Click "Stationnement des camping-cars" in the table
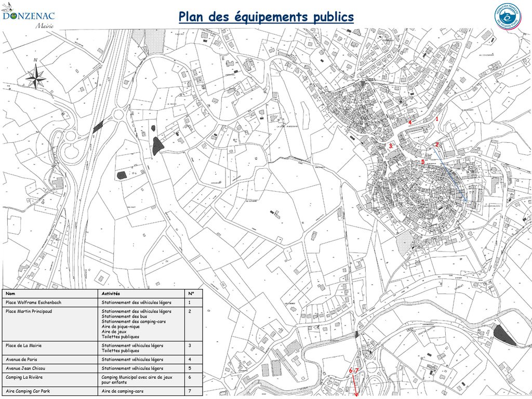Viewport: 532px width, 399px height. [x=134, y=321]
